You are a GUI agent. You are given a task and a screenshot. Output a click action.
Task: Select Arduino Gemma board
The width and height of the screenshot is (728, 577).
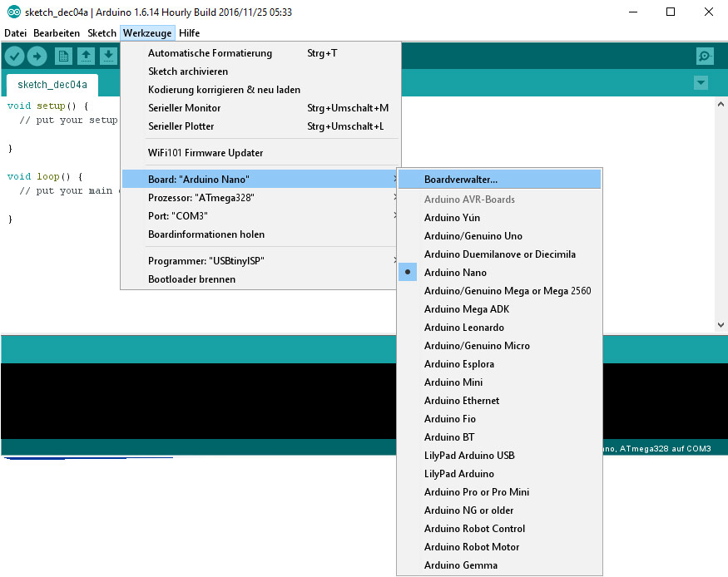[499, 565]
